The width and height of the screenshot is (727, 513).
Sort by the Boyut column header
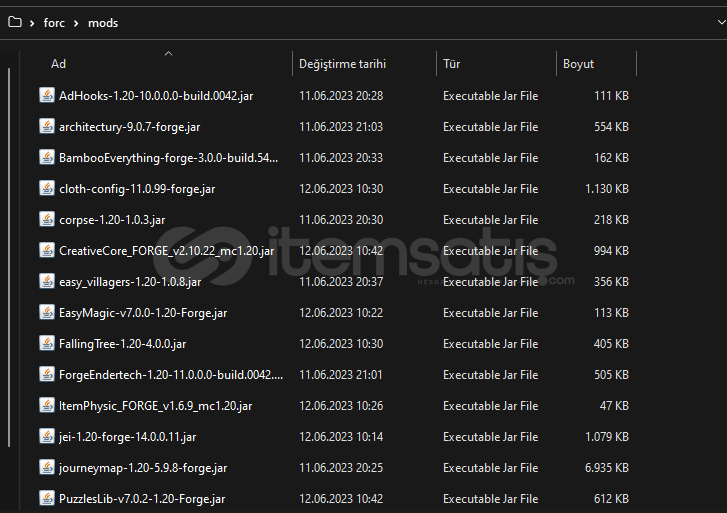[x=578, y=64]
